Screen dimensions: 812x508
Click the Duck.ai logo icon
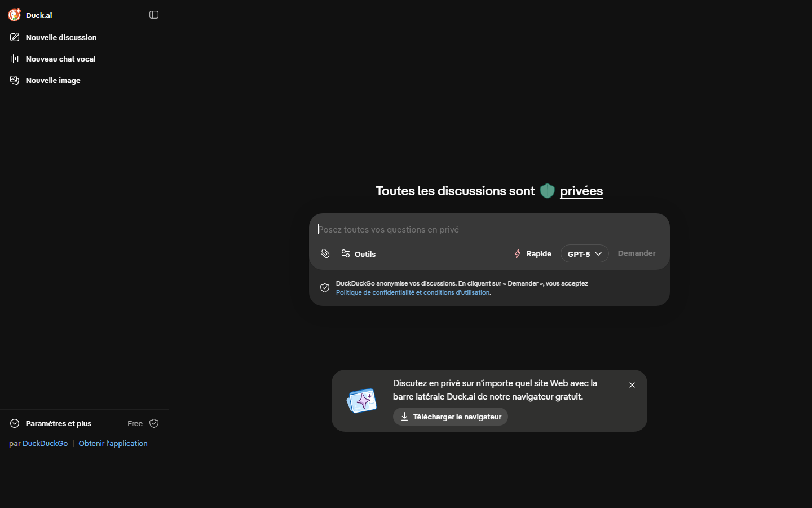click(x=15, y=15)
